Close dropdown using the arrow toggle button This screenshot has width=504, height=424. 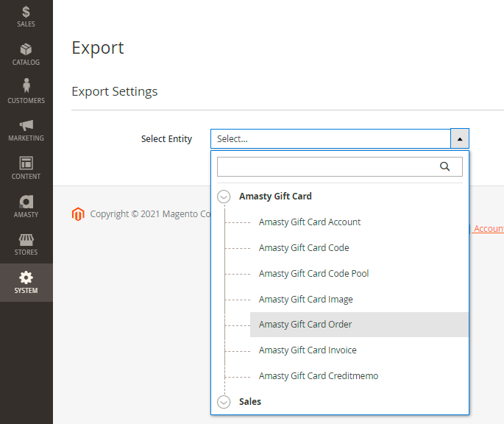460,138
